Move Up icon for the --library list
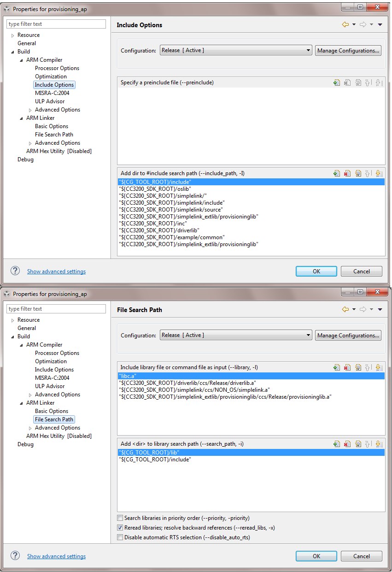The width and height of the screenshot is (392, 572). click(x=368, y=367)
